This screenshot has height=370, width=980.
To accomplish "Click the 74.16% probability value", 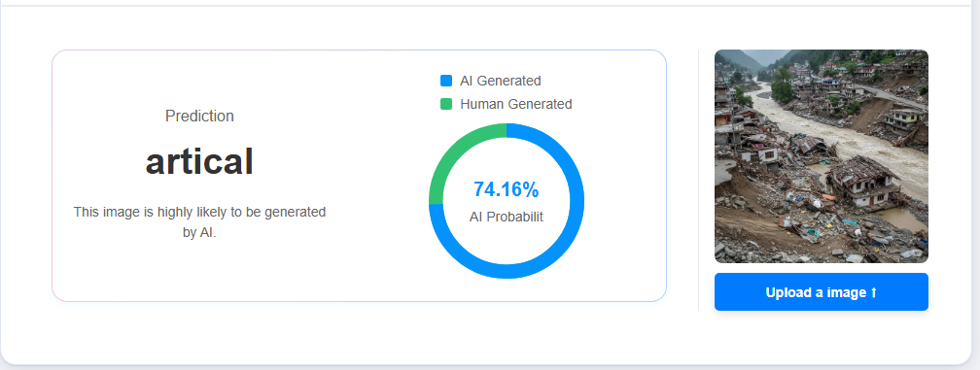I will point(507,189).
